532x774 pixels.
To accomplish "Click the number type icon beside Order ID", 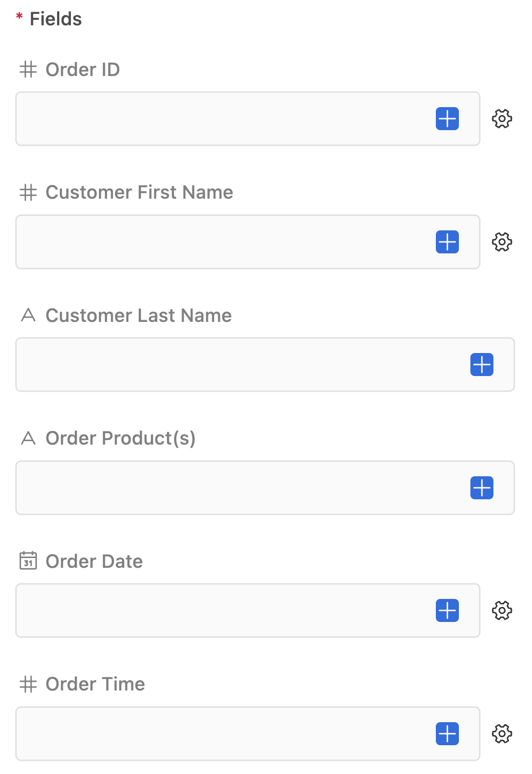I will (28, 70).
